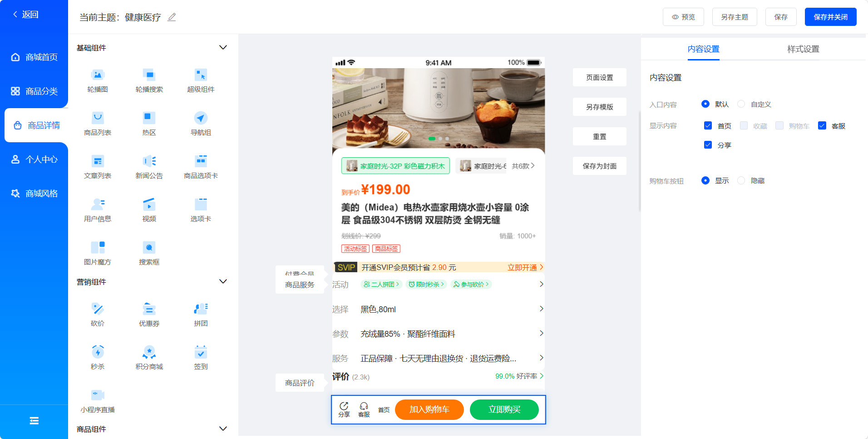
Task: Enable the 收藏 favorites checkbox
Action: [744, 125]
